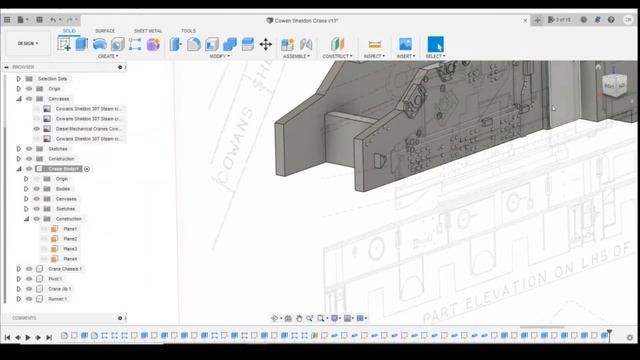Select the Hole tool

[118, 44]
